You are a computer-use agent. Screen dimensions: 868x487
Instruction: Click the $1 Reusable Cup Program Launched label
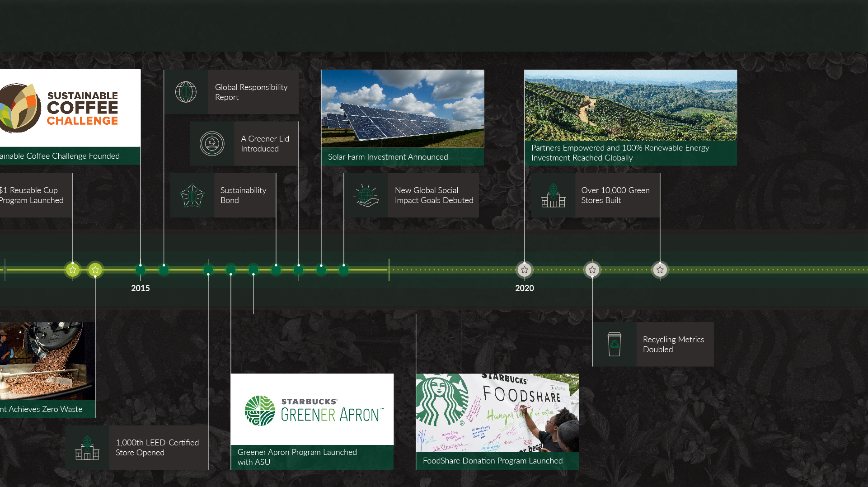coord(32,195)
